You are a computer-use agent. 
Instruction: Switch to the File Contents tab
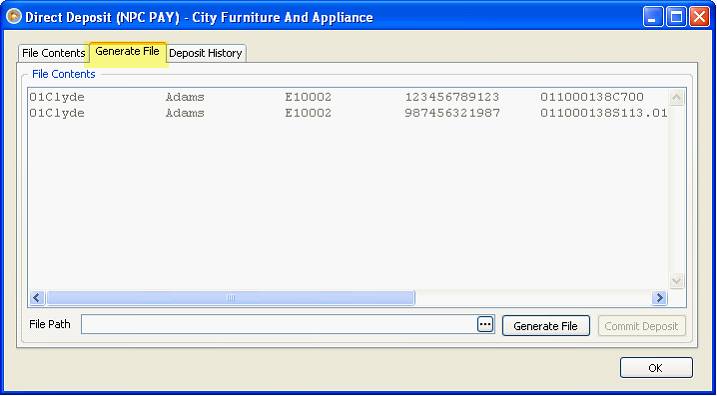[53, 53]
